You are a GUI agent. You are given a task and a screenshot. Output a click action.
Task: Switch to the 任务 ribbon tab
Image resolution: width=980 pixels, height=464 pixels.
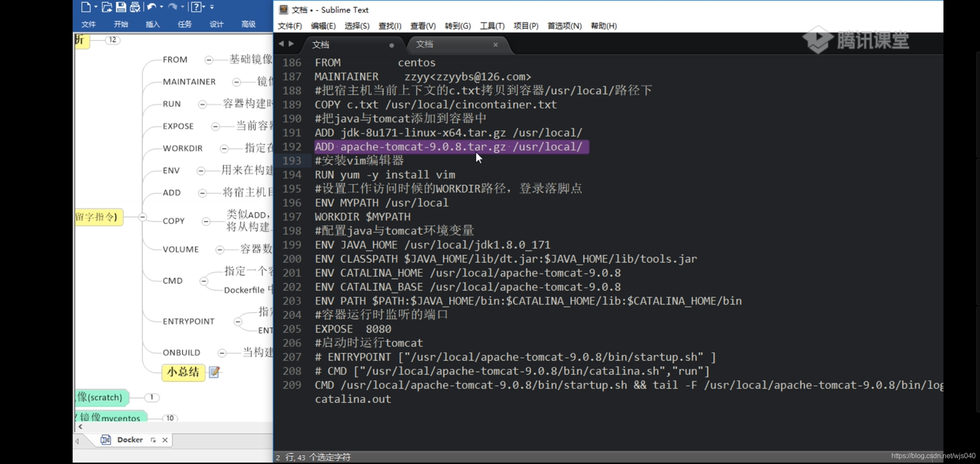coord(184,24)
